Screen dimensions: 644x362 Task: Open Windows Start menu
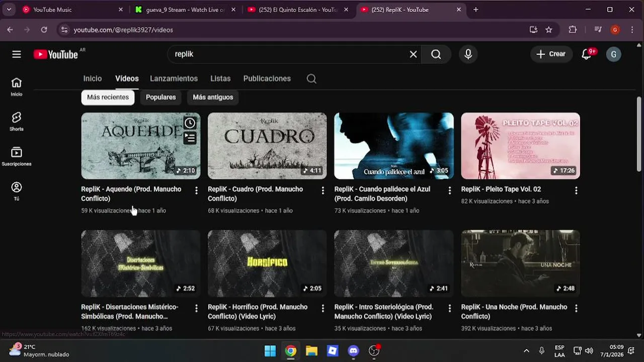click(x=270, y=350)
